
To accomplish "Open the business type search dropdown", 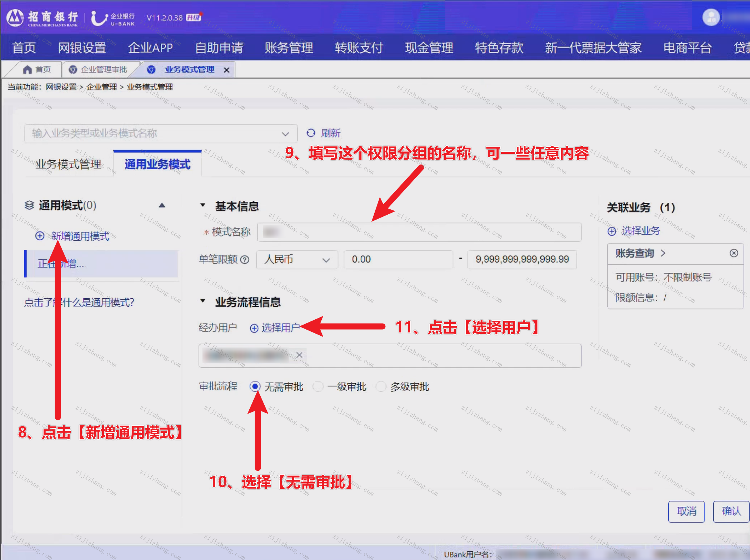I will click(161, 134).
